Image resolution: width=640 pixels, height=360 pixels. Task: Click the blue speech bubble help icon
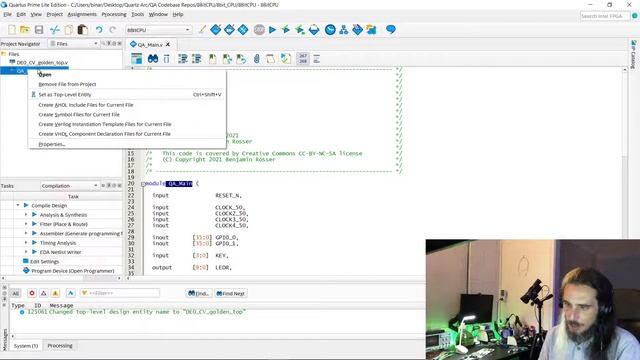coord(391,29)
